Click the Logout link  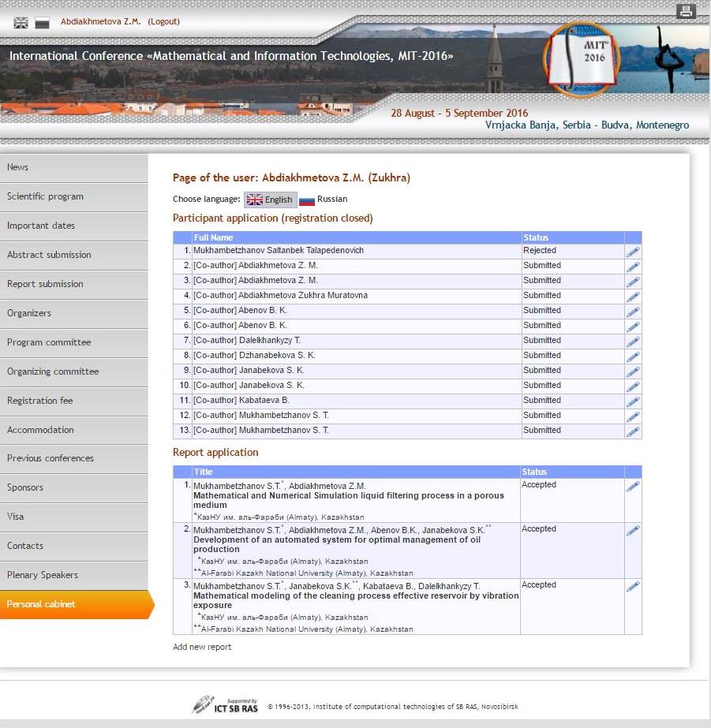pyautogui.click(x=163, y=21)
